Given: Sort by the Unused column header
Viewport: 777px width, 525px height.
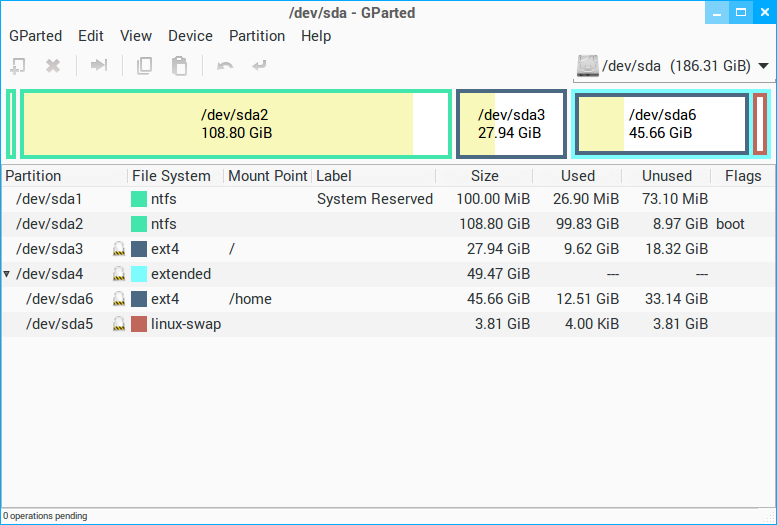Looking at the screenshot, I should (666, 176).
